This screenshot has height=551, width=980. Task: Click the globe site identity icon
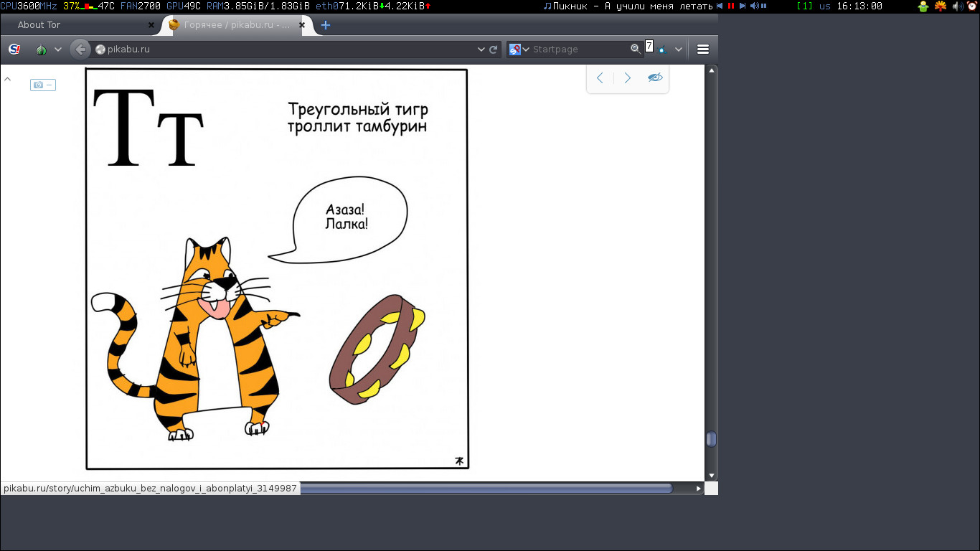pos(100,50)
